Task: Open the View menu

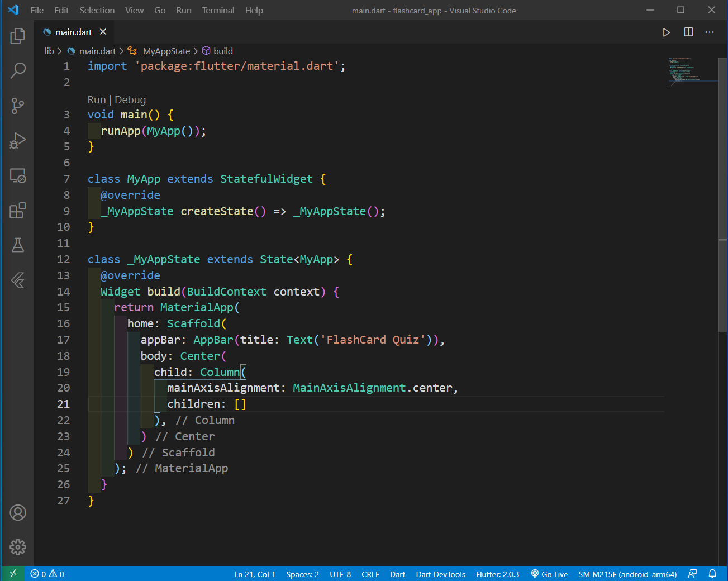Action: [134, 10]
